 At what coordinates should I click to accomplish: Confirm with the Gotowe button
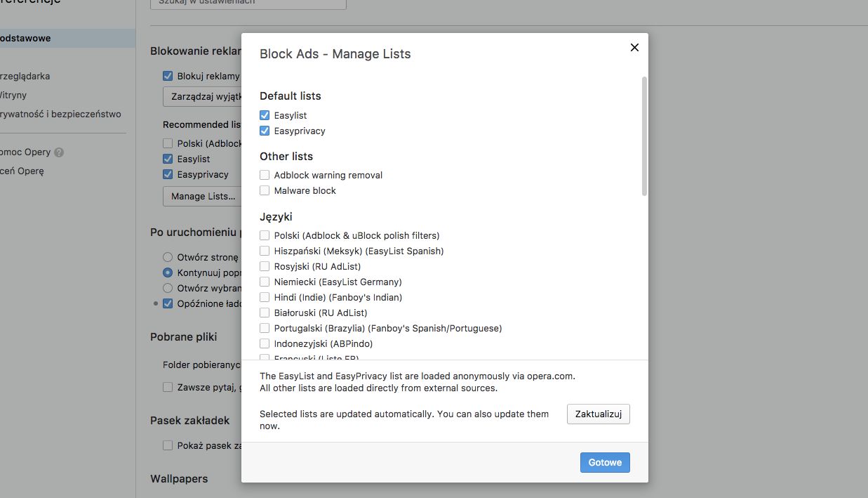pos(605,462)
